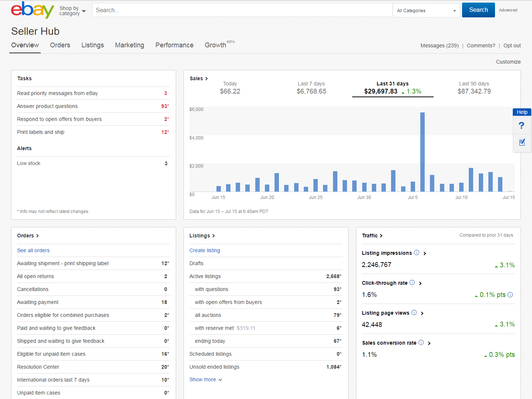This screenshot has height=399, width=532.
Task: Open Scheduled listings row
Action: pos(266,354)
